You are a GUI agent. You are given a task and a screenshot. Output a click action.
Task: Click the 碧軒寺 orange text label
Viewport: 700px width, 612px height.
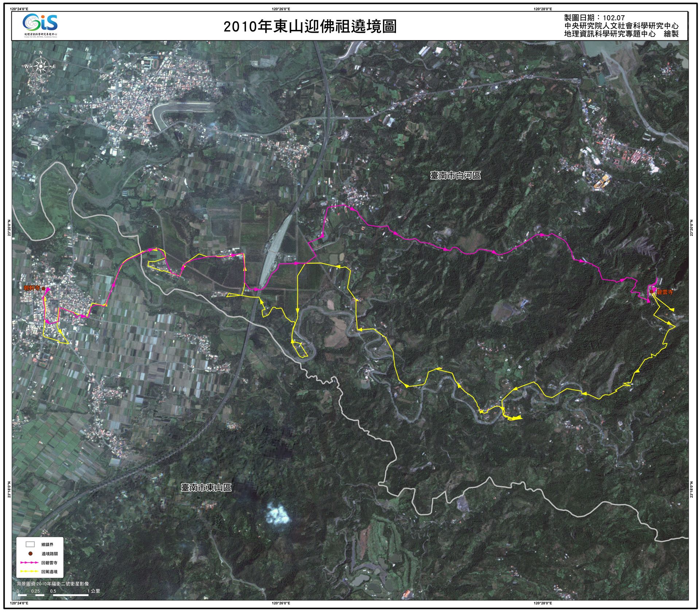point(32,288)
